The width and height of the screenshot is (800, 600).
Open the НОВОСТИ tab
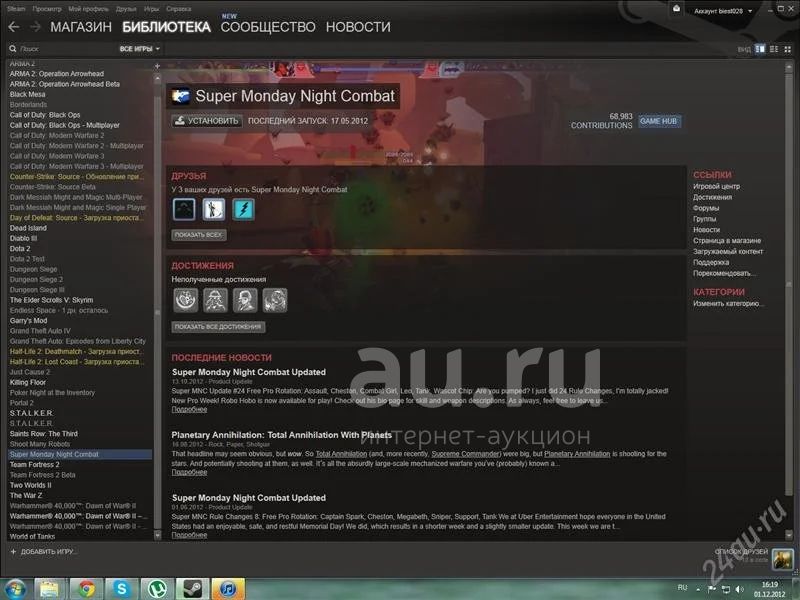pyautogui.click(x=358, y=27)
